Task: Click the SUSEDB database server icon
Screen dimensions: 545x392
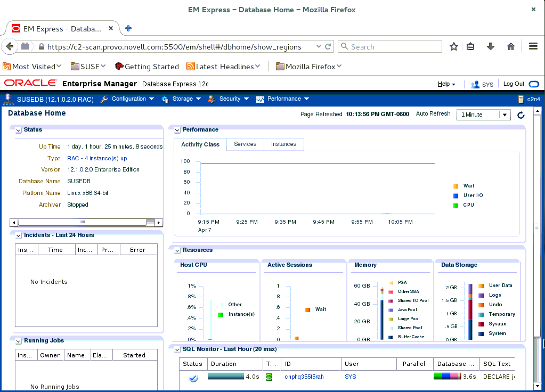Action: 8,99
